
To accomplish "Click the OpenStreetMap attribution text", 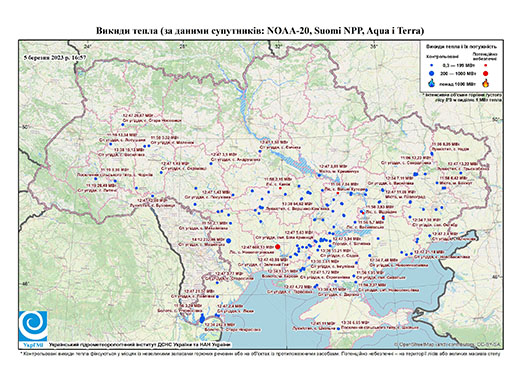I will click(x=448, y=344).
